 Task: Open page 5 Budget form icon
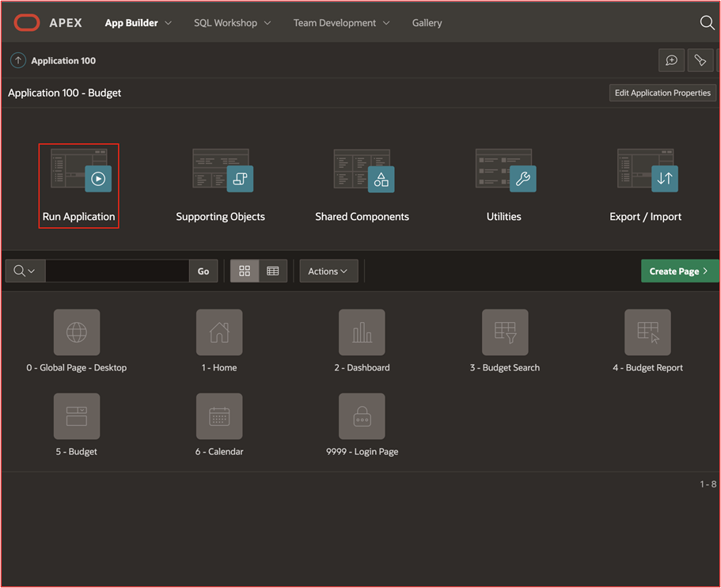tap(77, 416)
